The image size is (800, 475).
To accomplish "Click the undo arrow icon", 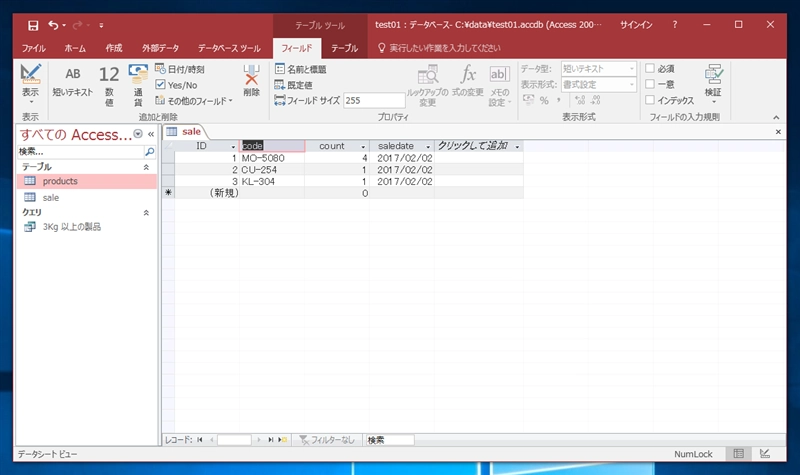I will point(53,24).
